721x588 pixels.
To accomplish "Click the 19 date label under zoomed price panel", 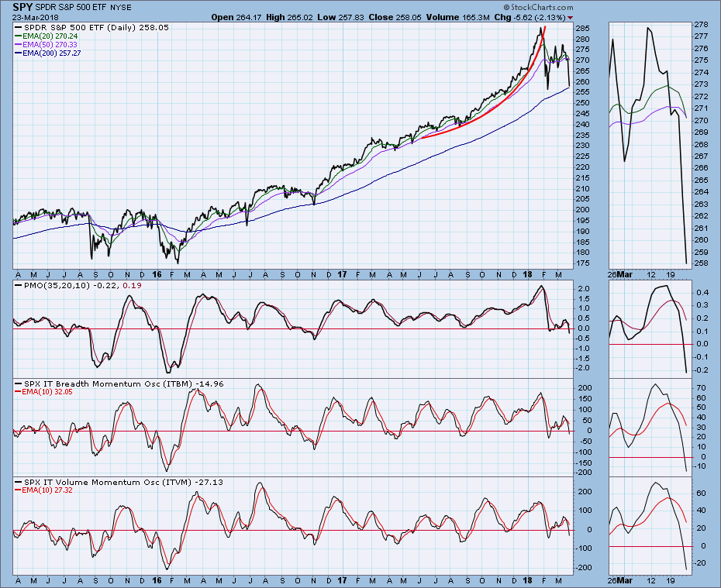I will (671, 275).
